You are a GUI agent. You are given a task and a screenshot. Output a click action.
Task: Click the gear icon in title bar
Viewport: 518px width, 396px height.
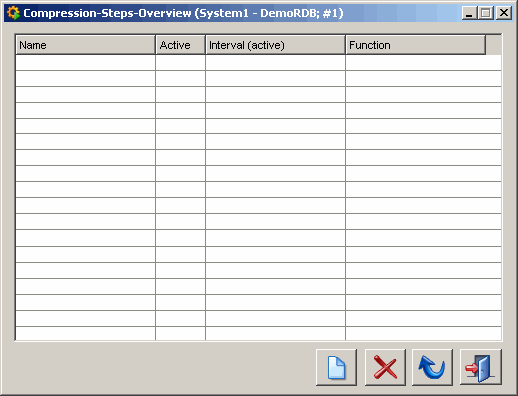tap(13, 13)
